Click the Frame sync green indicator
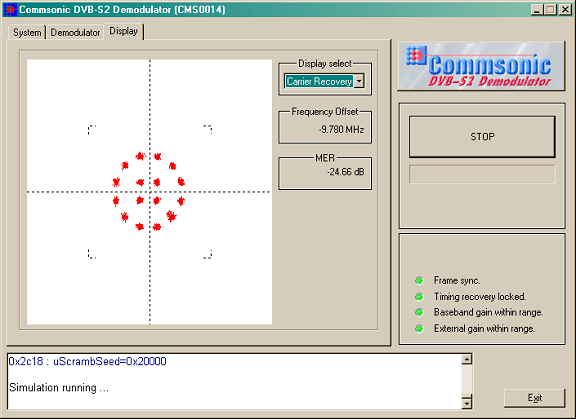This screenshot has width=576, height=419. (x=419, y=281)
